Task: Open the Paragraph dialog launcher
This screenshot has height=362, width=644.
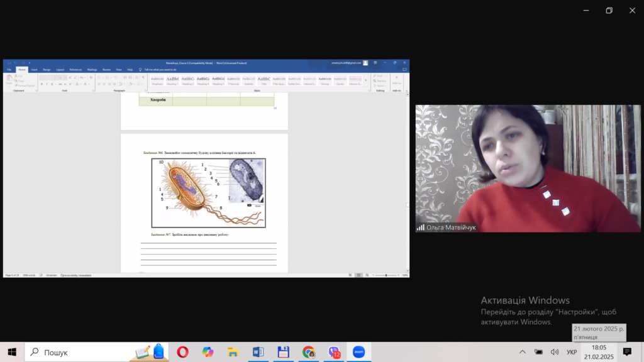Action: 145,90
